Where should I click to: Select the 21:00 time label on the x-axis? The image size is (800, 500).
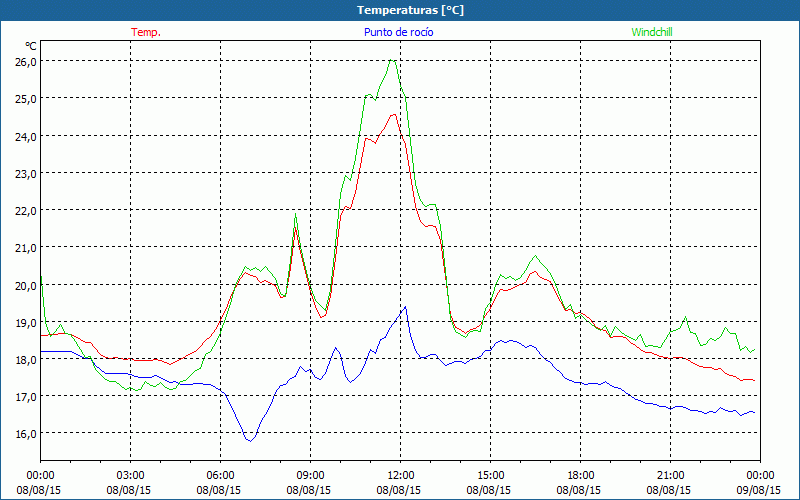coord(670,475)
